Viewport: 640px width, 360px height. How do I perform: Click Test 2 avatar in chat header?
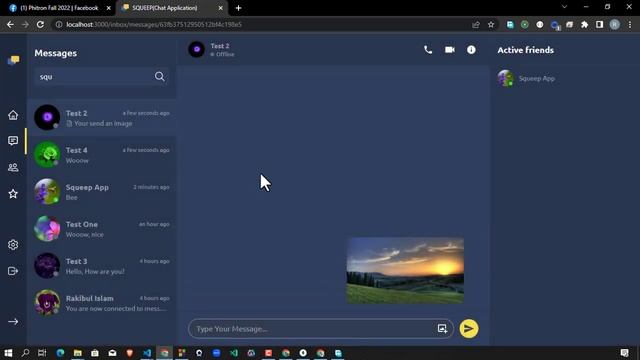pos(196,50)
